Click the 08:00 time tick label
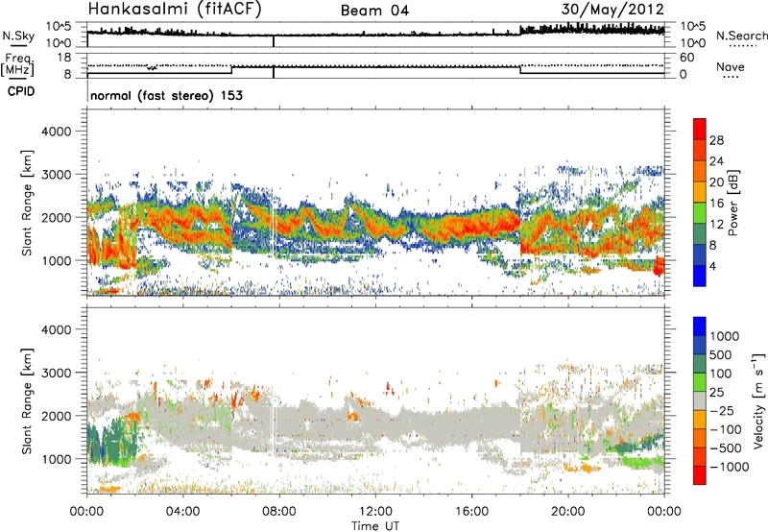This screenshot has width=768, height=532. tap(279, 512)
